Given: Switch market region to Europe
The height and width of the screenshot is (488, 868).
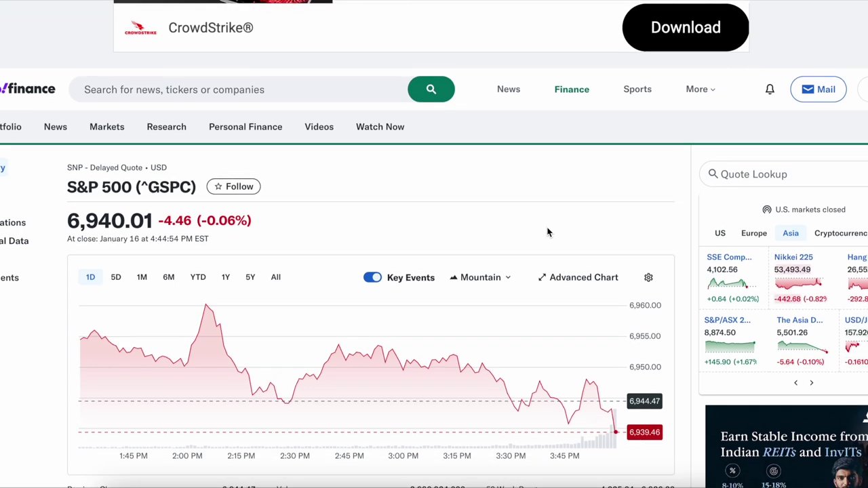Looking at the screenshot, I should click(754, 232).
